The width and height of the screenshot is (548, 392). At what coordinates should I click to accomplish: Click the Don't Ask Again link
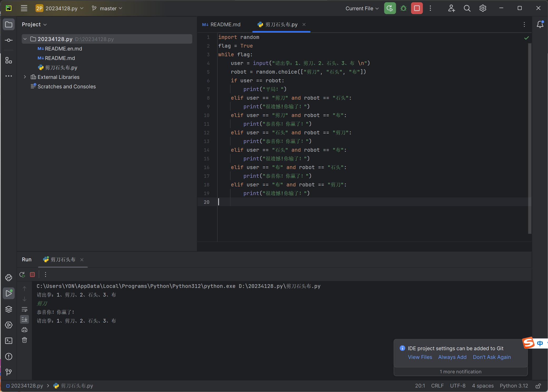[x=492, y=357]
